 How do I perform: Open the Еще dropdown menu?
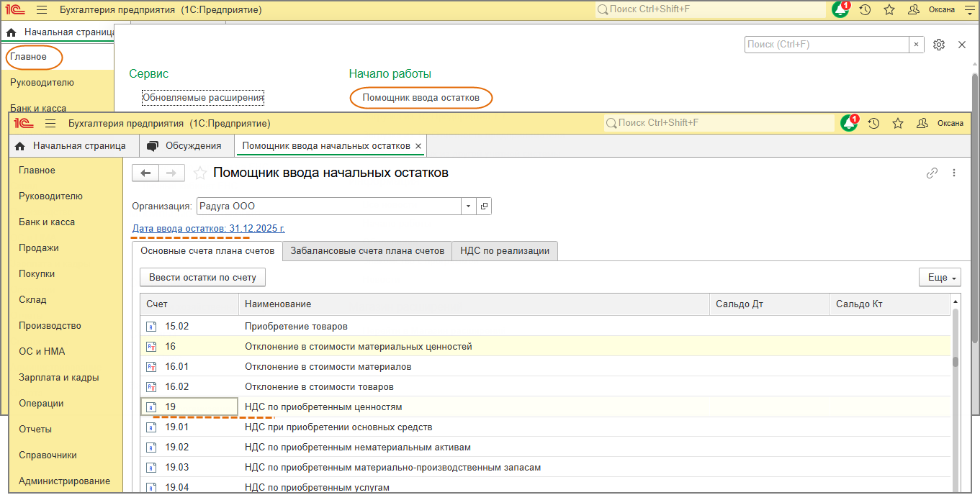pos(940,278)
